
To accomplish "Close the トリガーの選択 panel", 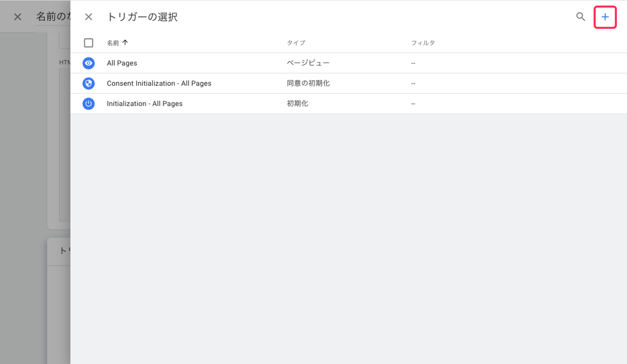I will (x=88, y=17).
